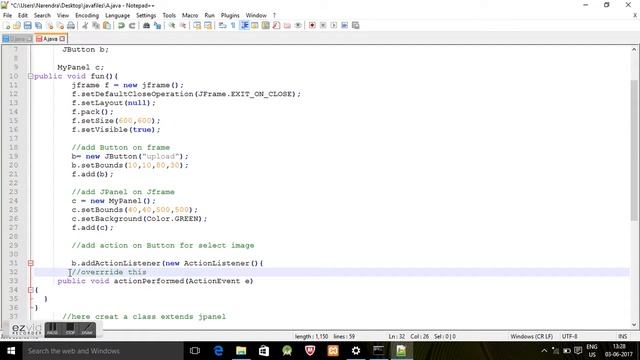640x360 pixels.
Task: Click the Windows (CR LF) status entry
Action: click(531, 336)
